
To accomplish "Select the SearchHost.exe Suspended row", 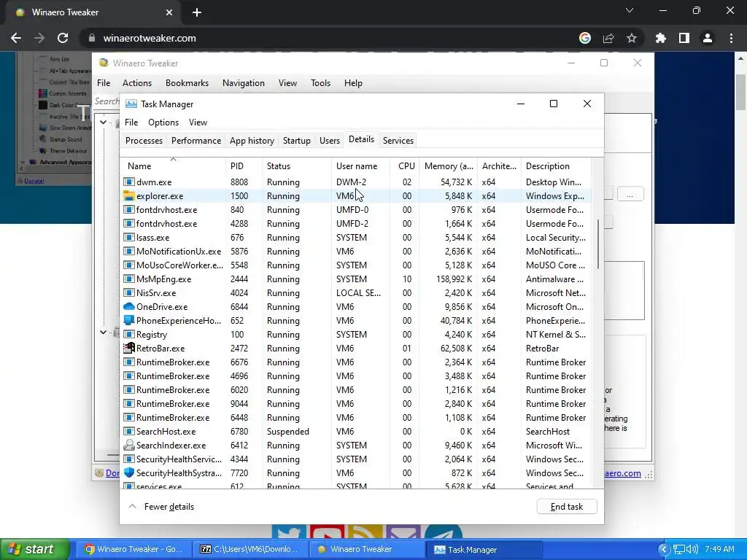I will click(356, 432).
